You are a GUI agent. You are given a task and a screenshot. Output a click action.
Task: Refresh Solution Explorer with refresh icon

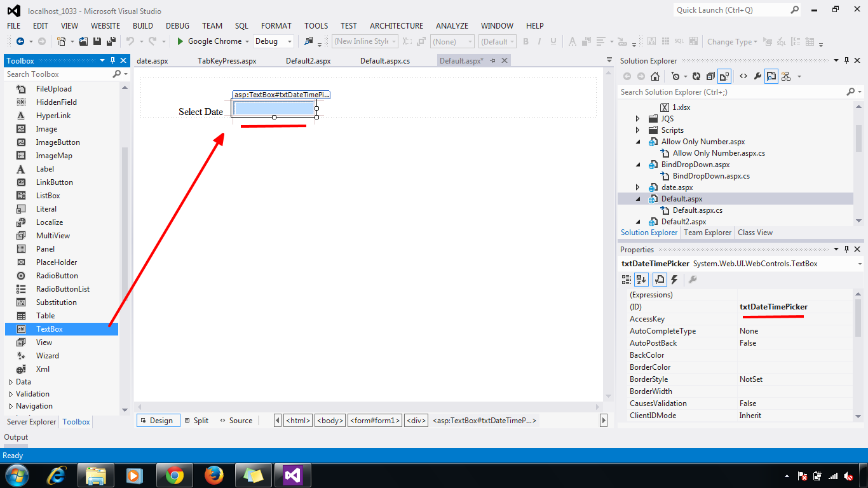(x=696, y=76)
